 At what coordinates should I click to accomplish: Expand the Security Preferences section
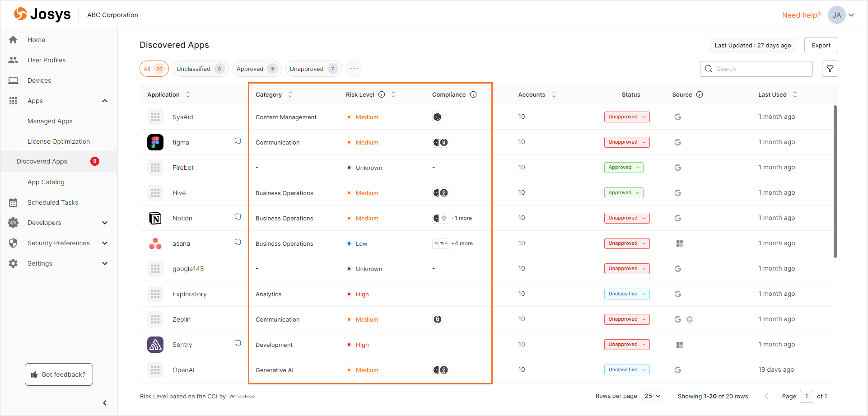click(105, 243)
